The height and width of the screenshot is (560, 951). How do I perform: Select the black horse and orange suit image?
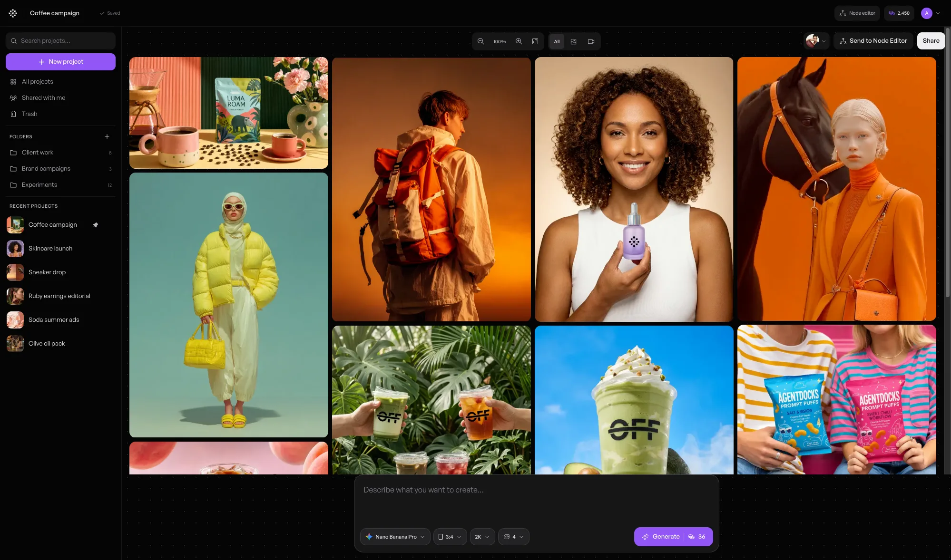[837, 189]
